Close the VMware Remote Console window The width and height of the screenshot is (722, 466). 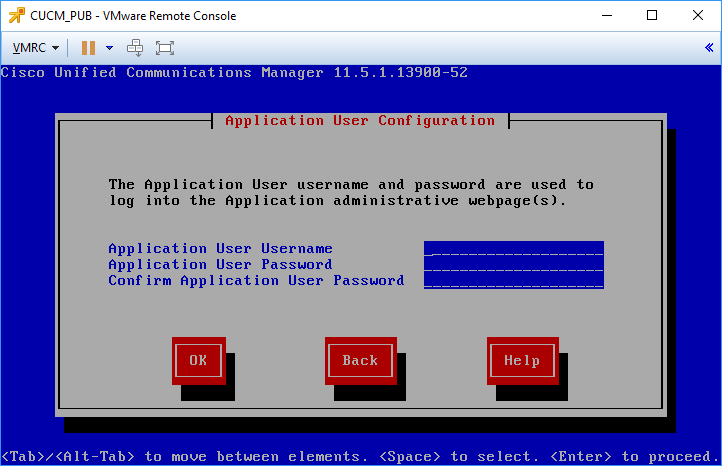click(x=698, y=15)
